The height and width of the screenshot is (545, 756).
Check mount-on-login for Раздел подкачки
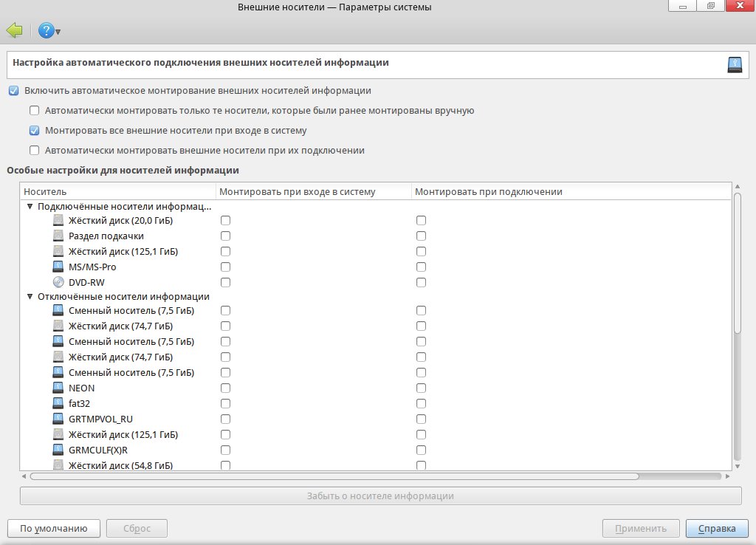point(225,236)
